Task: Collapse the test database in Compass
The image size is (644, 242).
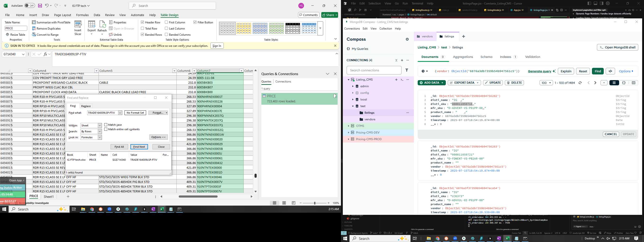Action: click(x=353, y=106)
